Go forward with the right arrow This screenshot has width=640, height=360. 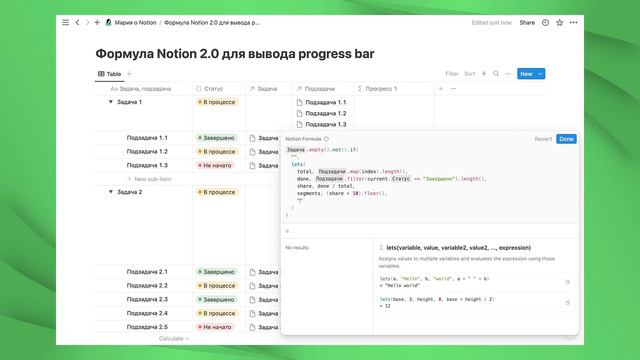point(87,22)
